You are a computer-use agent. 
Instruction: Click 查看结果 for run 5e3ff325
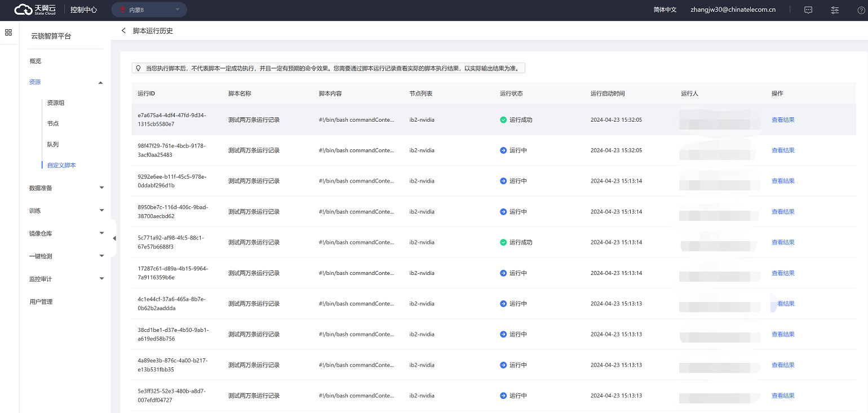pyautogui.click(x=783, y=396)
